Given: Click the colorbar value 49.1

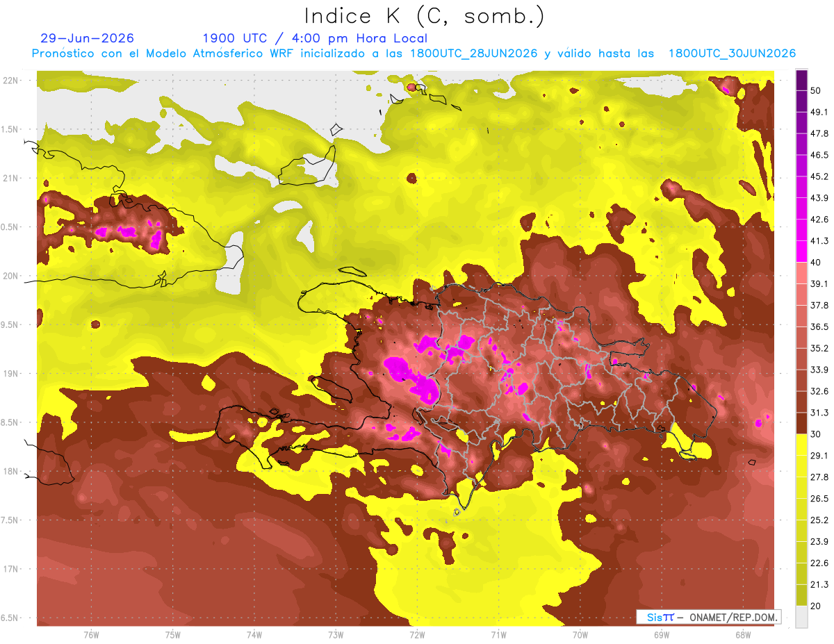Looking at the screenshot, I should click(819, 111).
